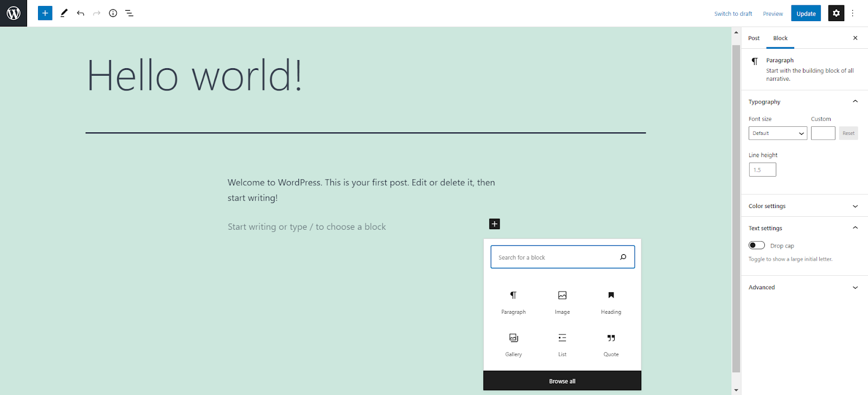Open the three-dot options menu

point(853,13)
